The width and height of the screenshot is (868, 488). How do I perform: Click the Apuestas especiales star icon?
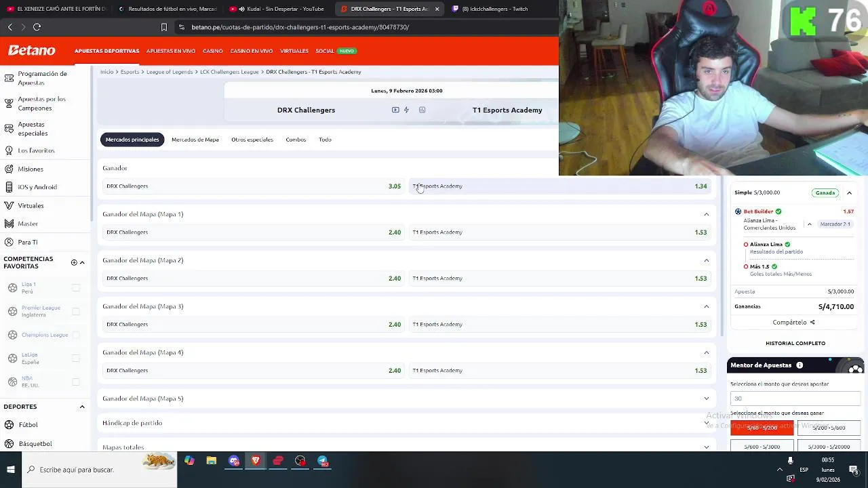point(9,129)
